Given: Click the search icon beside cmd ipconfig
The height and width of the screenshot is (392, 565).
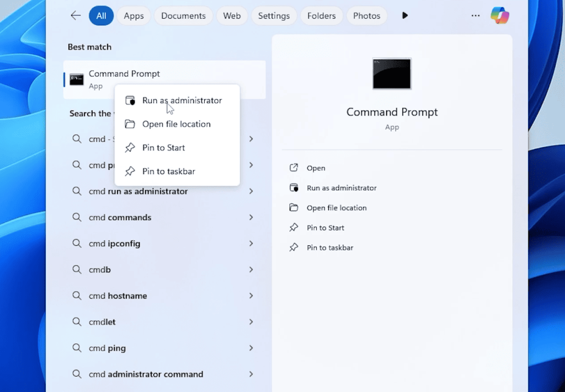Looking at the screenshot, I should click(77, 244).
